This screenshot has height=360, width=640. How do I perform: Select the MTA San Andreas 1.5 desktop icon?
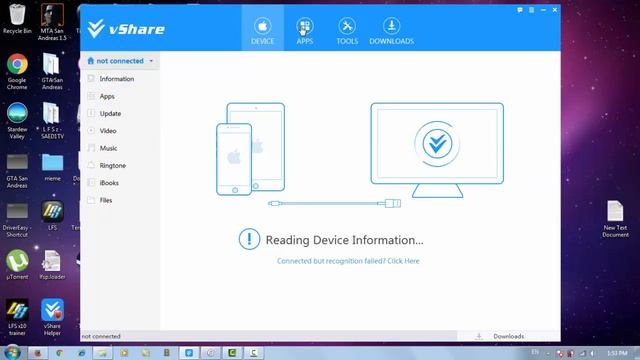[52, 22]
